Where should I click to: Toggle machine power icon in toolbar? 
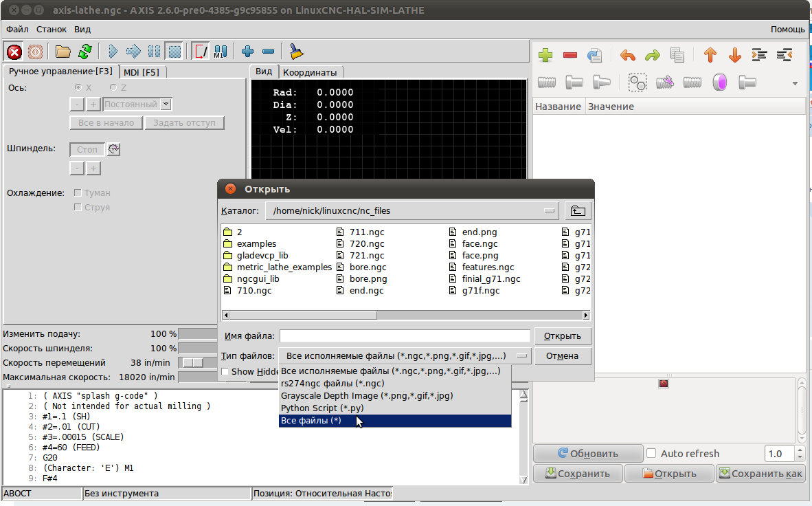point(35,52)
